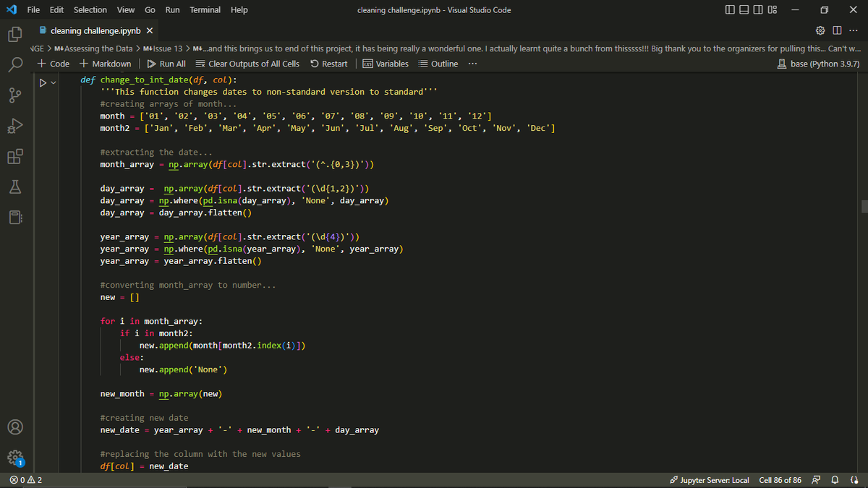Viewport: 868px width, 488px height.
Task: Click the 'new_date = year_array' line
Action: coord(239,429)
